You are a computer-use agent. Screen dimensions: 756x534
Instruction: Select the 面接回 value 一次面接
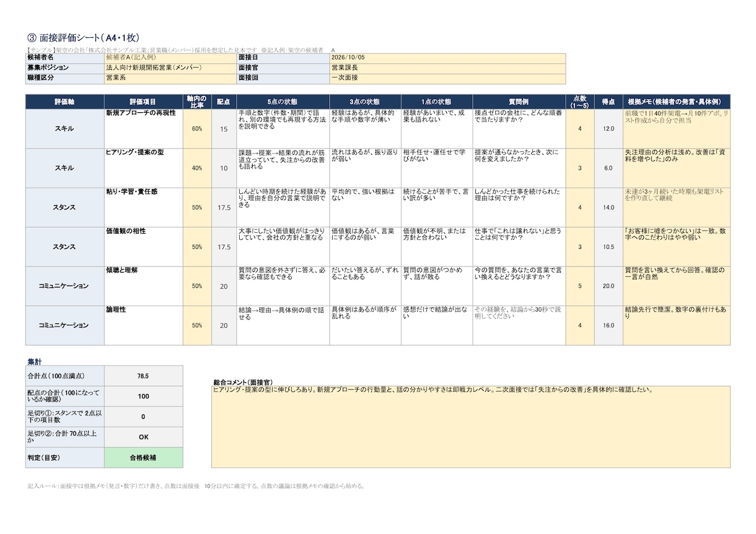tap(447, 79)
